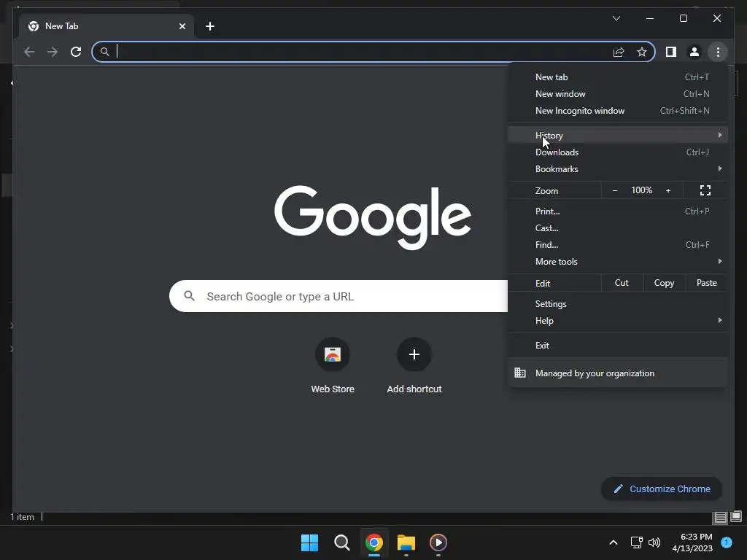Open Settings from Chrome menu

point(617,304)
